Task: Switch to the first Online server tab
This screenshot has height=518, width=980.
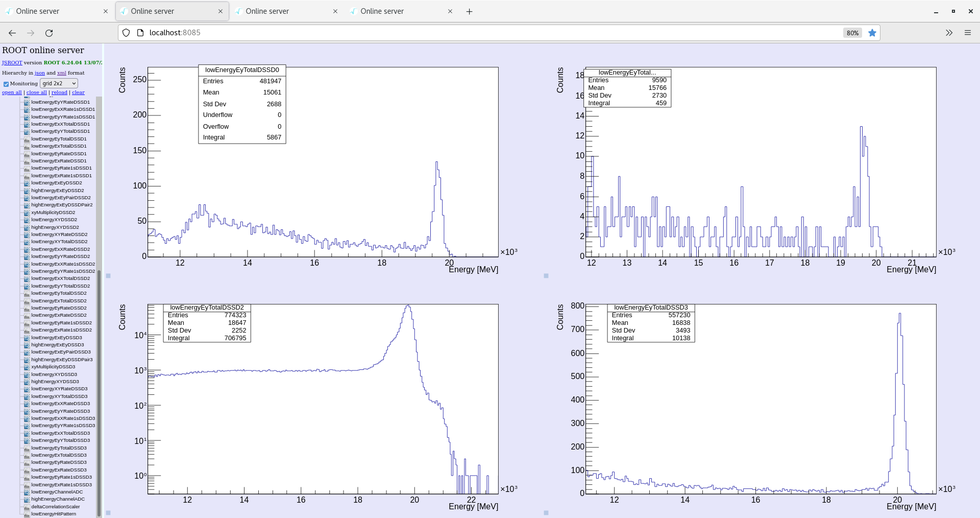Action: pyautogui.click(x=56, y=11)
